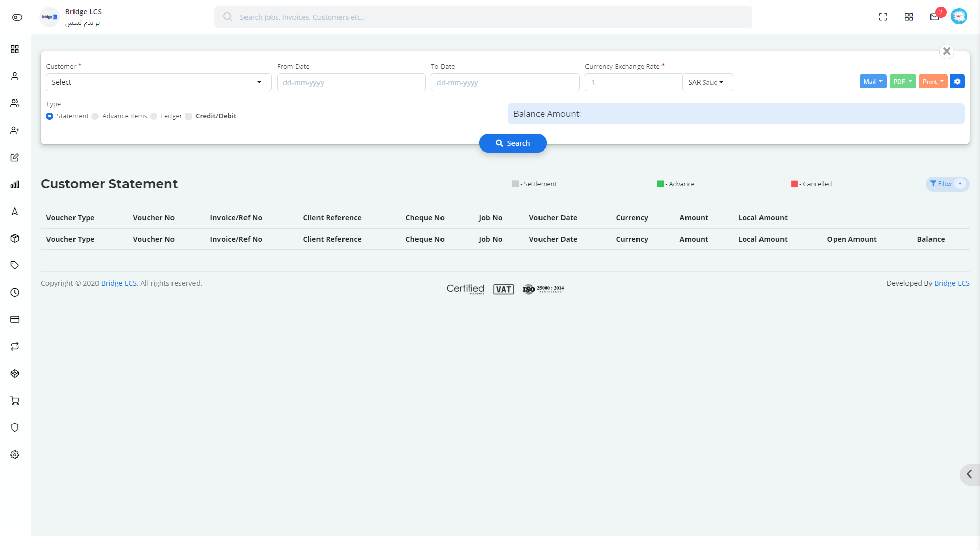Expand the Customer select dropdown
The height and width of the screenshot is (551, 980).
tap(259, 82)
